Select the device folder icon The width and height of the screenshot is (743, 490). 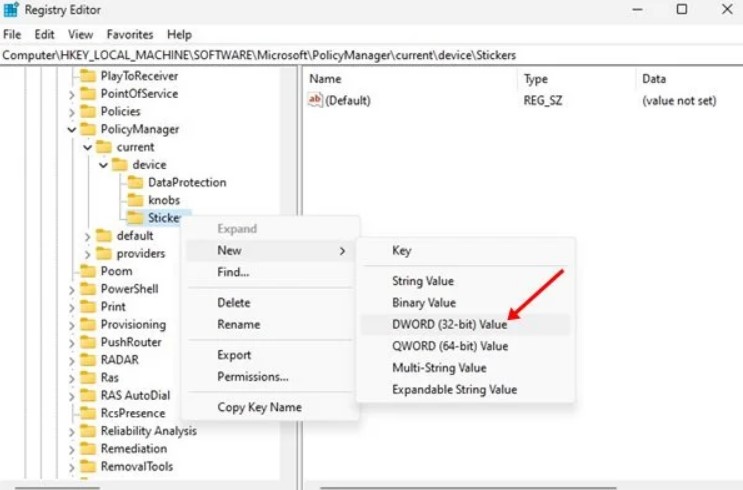(119, 164)
